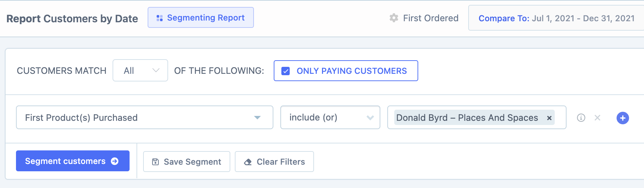
Task: Click the info icon next to product filter
Action: [x=581, y=118]
